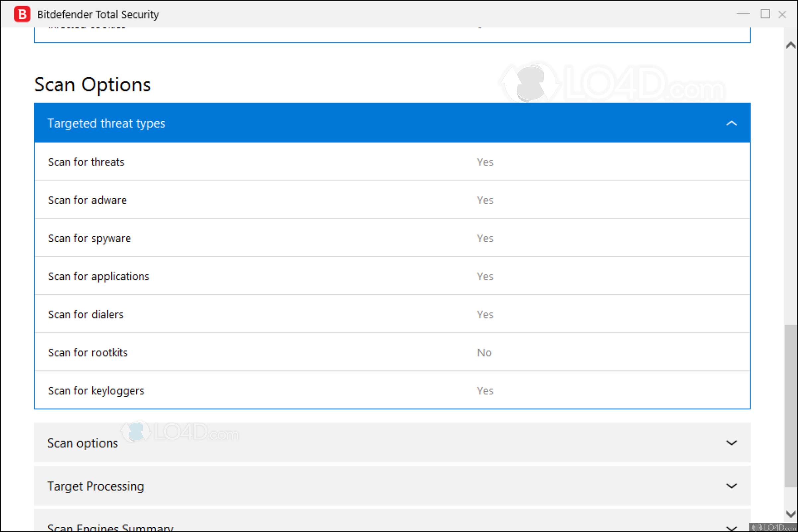Click the Scan for spyware setting row
The image size is (798, 532).
(x=238, y=238)
